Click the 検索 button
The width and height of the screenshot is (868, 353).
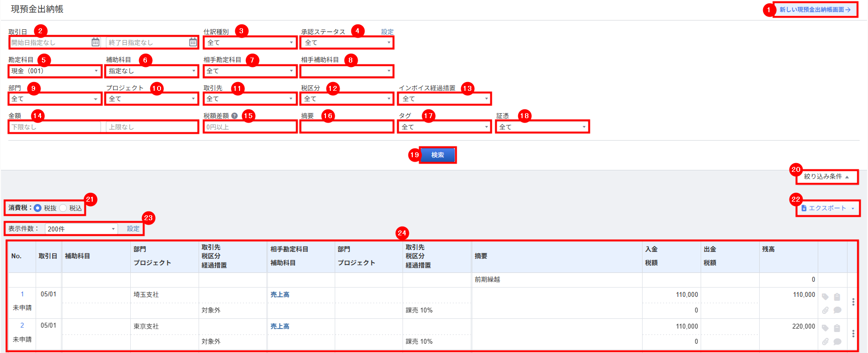pyautogui.click(x=437, y=155)
